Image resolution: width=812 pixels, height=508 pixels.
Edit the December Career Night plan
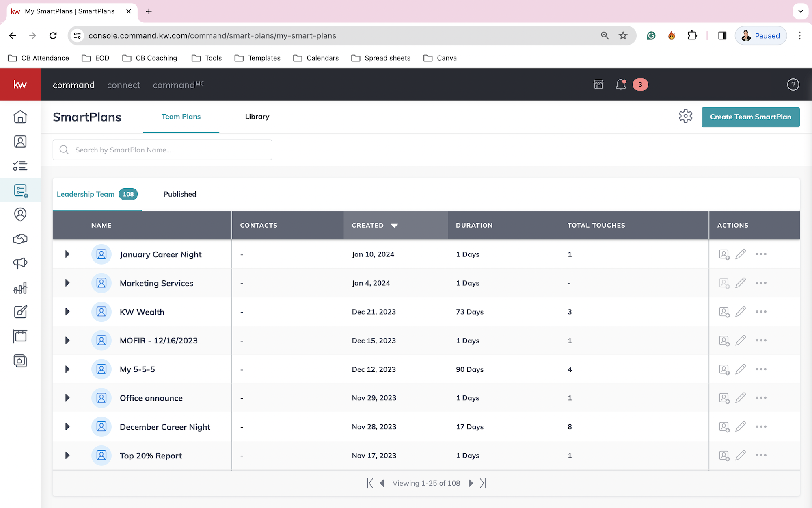[x=741, y=427]
